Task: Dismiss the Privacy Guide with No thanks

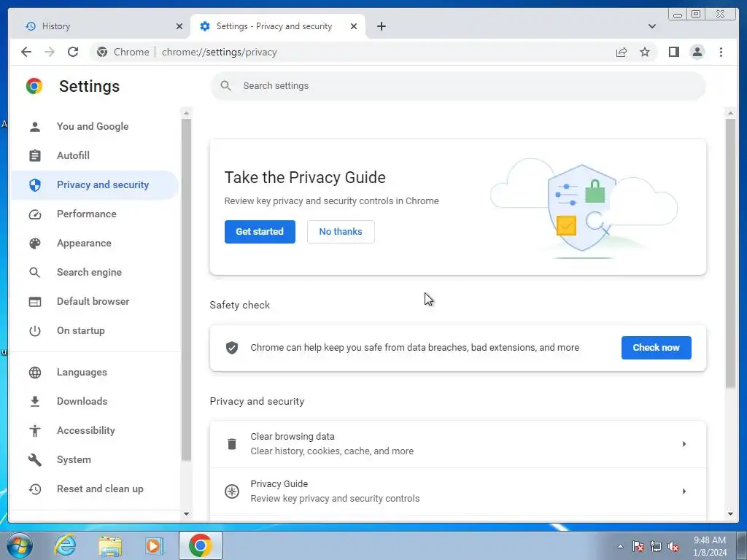Action: [341, 232]
